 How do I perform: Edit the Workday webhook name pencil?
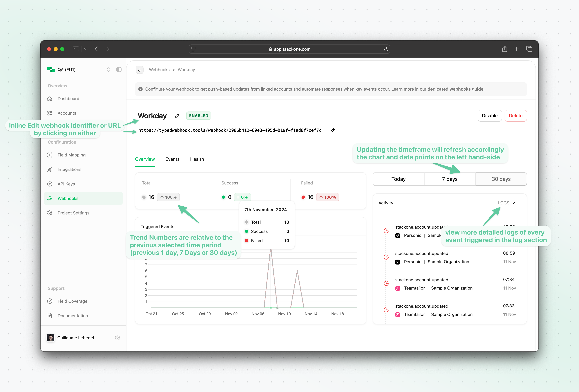pos(177,116)
